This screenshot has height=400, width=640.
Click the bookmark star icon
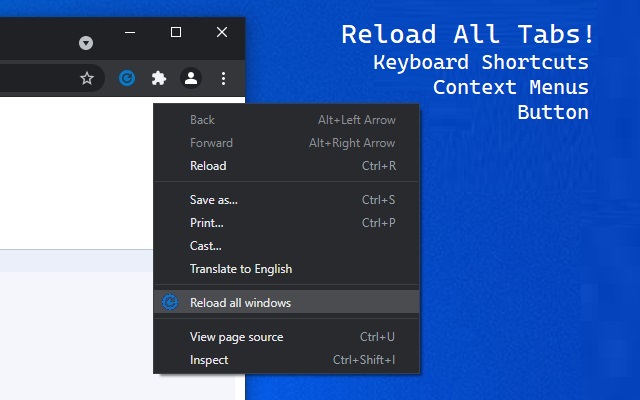(87, 78)
